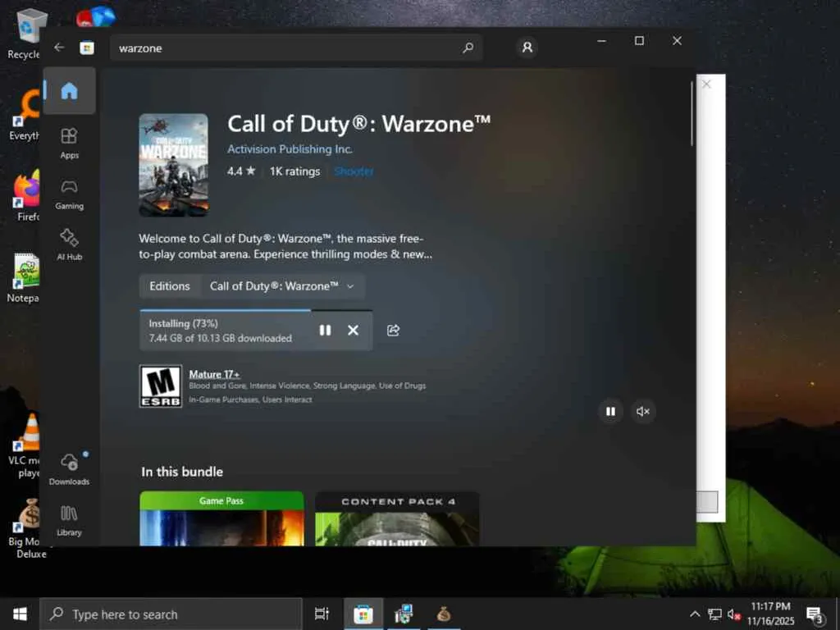
Task: Pause the trailer video playback
Action: click(x=610, y=412)
